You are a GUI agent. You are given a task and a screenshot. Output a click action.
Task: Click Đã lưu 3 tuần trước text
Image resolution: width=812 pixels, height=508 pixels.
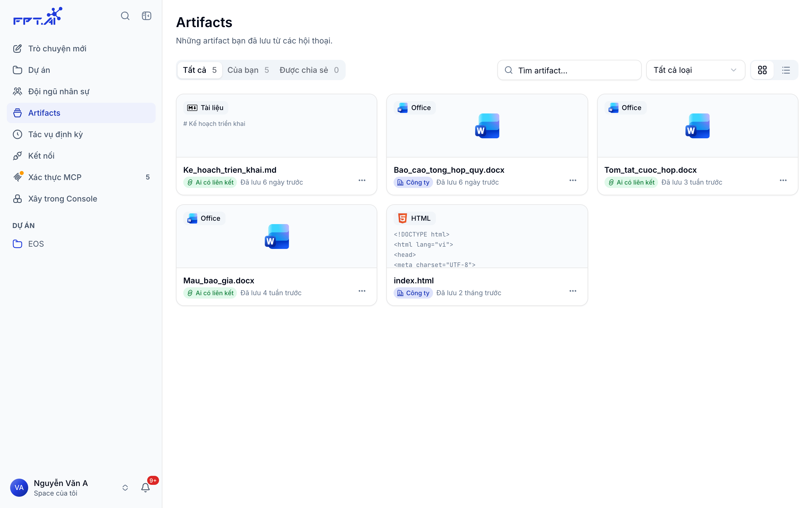692,182
